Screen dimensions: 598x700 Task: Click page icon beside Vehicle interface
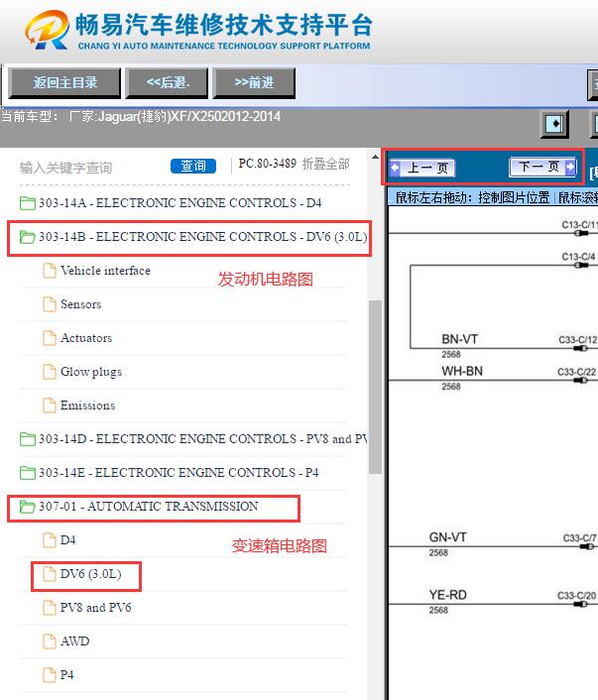50,271
